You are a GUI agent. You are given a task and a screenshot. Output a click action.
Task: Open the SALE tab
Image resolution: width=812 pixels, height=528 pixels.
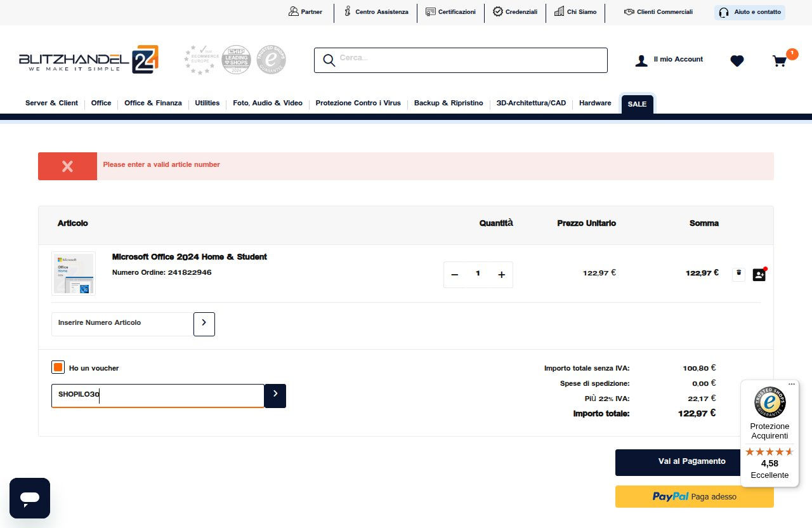637,104
